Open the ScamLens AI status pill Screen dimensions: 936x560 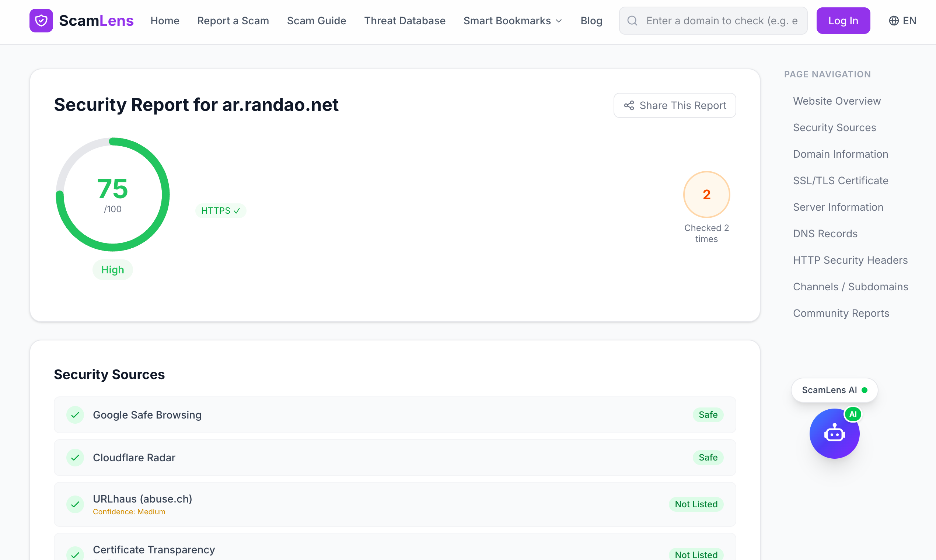(x=834, y=390)
